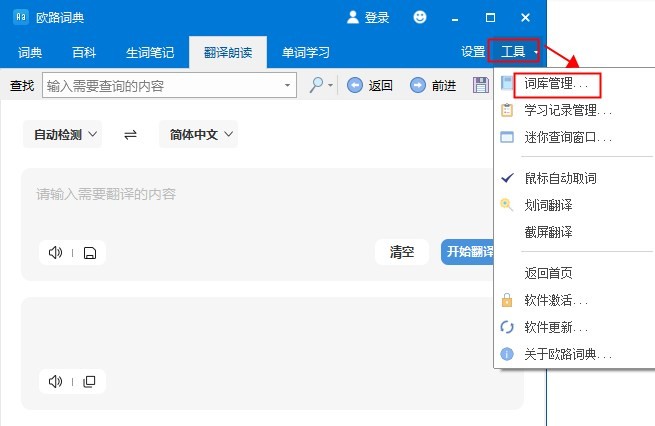Viewport: 655px width, 426px height.
Task: Click the 开始翻译 button
Action: pyautogui.click(x=467, y=252)
